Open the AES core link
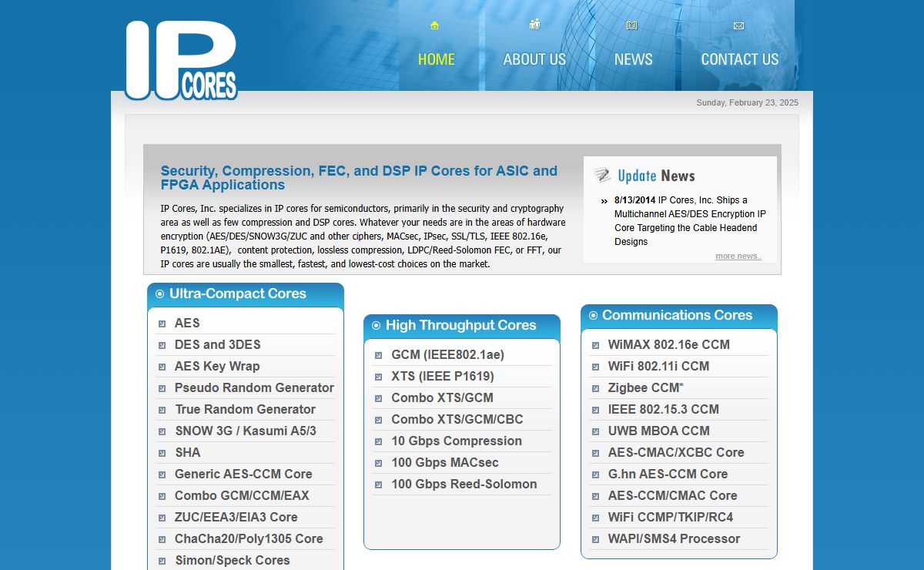The width and height of the screenshot is (924, 570). [x=187, y=323]
